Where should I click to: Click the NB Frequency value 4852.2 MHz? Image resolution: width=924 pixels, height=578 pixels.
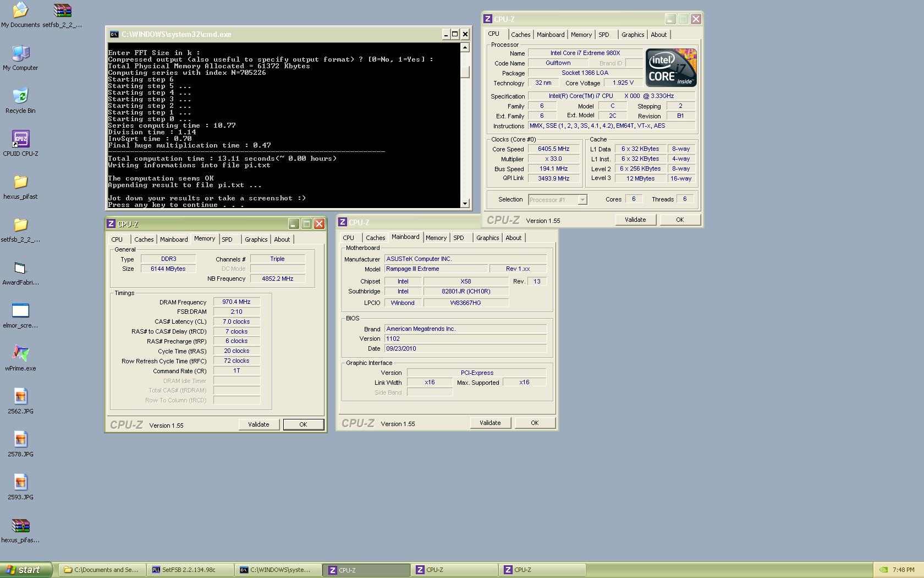pos(278,279)
